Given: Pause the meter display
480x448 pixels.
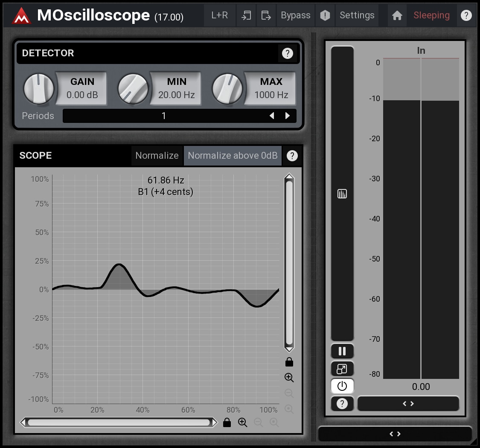Looking at the screenshot, I should point(342,351).
